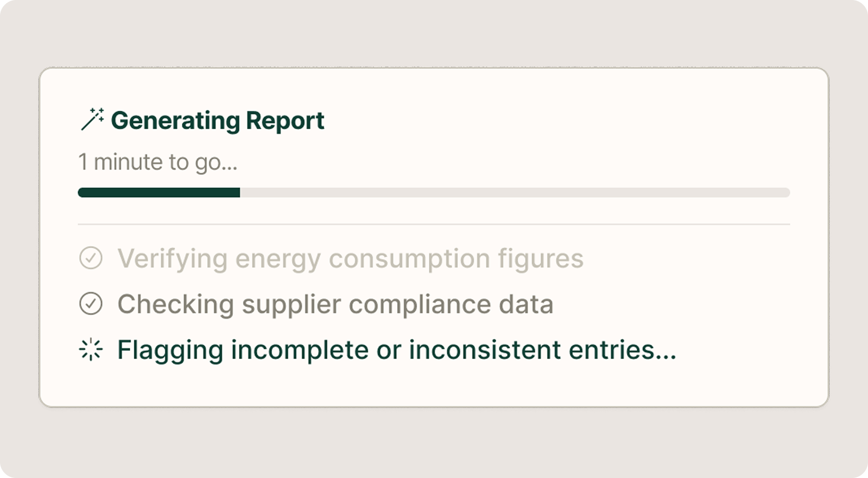Select the Checking supplier compliance data step
This screenshot has height=478, width=868.
click(335, 304)
